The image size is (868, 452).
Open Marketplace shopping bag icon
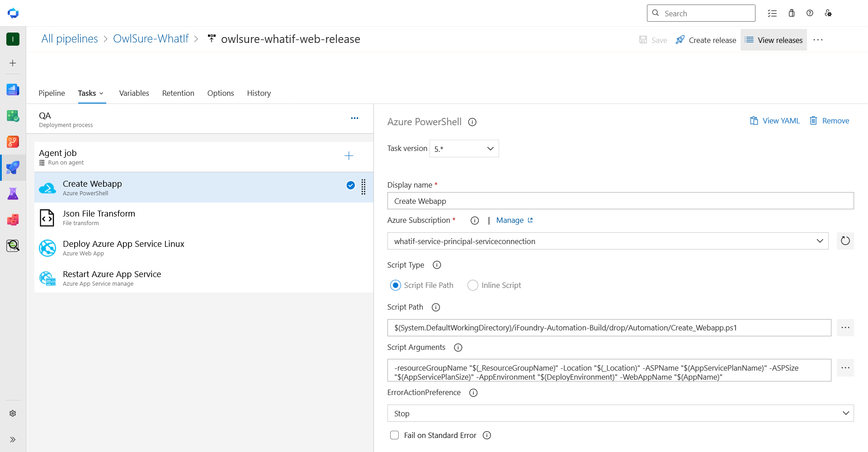(792, 13)
